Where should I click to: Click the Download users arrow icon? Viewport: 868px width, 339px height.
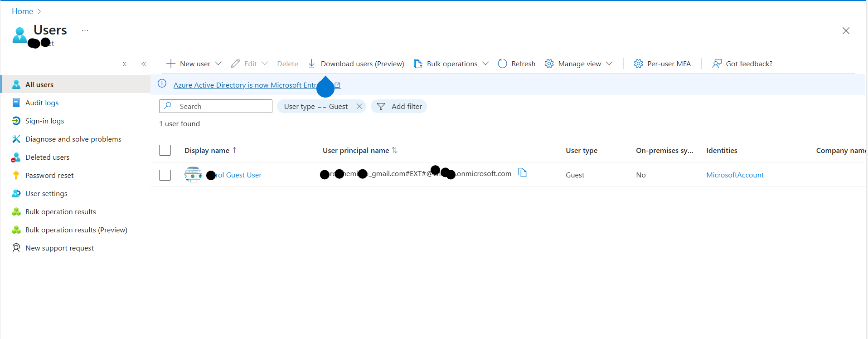[311, 64]
